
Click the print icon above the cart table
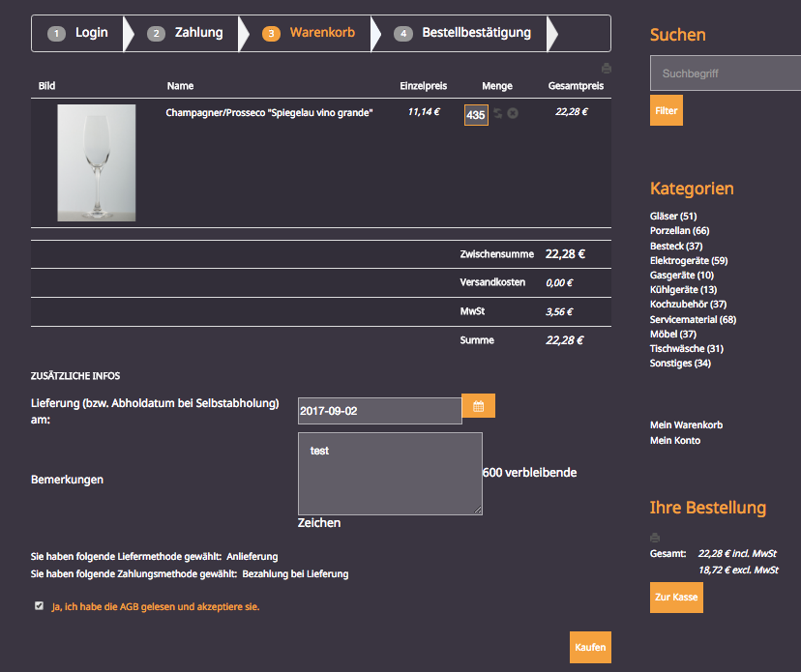tap(607, 69)
